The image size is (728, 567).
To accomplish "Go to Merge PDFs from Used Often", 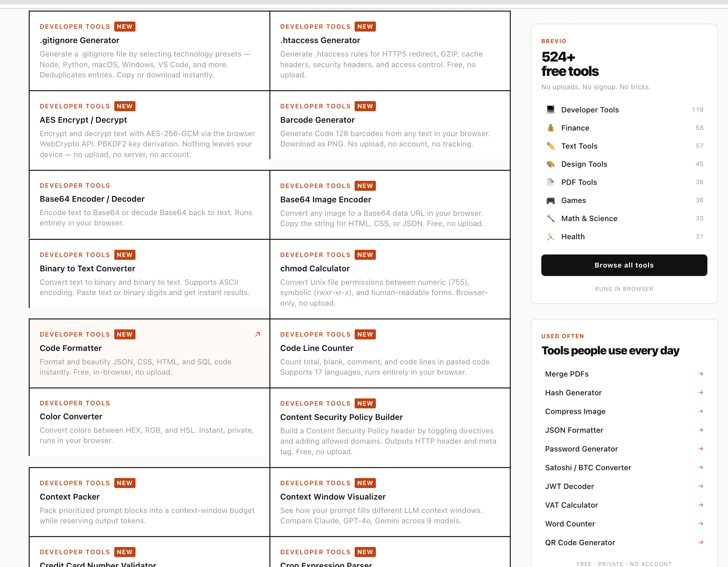I will [x=624, y=374].
